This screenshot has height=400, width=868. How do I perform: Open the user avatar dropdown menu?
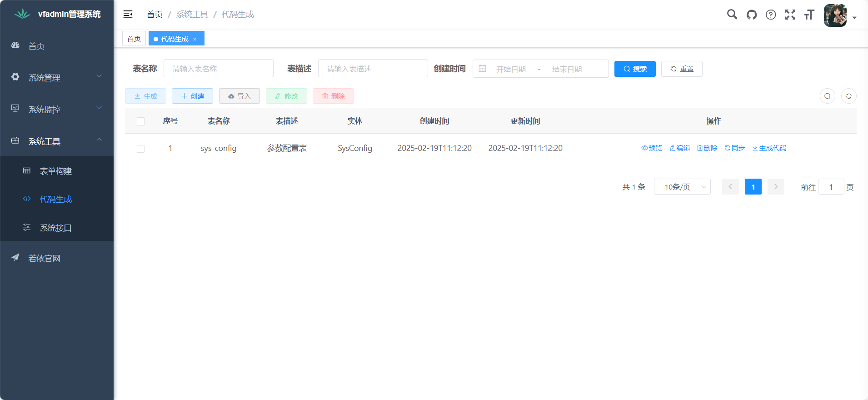(839, 16)
